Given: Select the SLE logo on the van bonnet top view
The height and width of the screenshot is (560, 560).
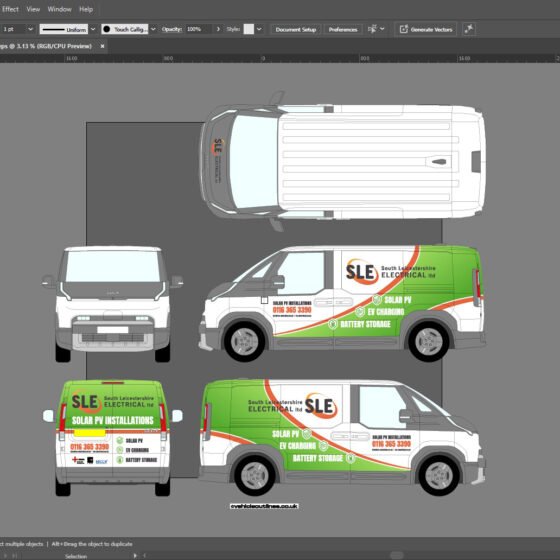Looking at the screenshot, I should pos(217,146).
